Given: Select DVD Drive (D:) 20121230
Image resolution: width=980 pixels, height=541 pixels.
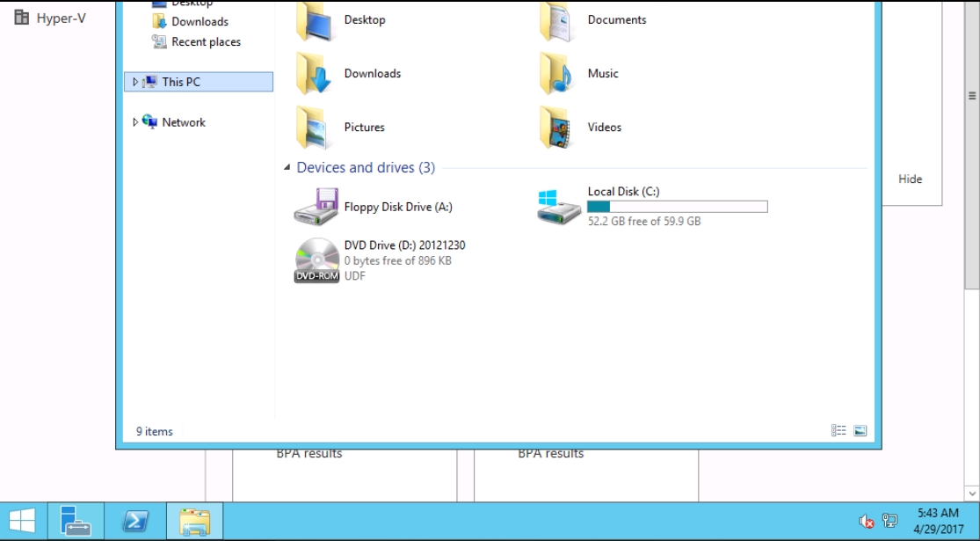Looking at the screenshot, I should tap(316, 260).
